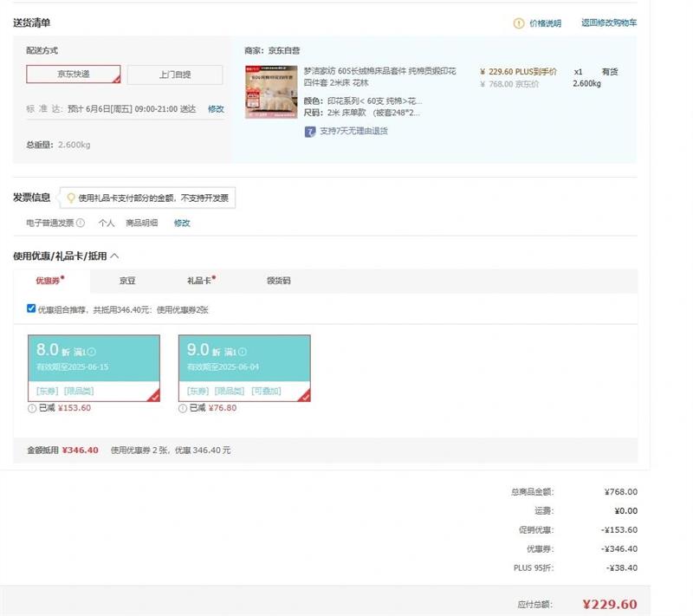
Task: Click the 价格说明 warning icon
Action: [519, 23]
